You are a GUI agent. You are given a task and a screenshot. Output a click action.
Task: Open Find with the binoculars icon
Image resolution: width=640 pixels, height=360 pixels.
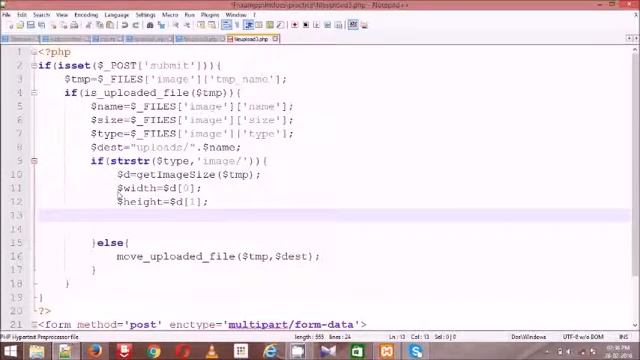(150, 25)
